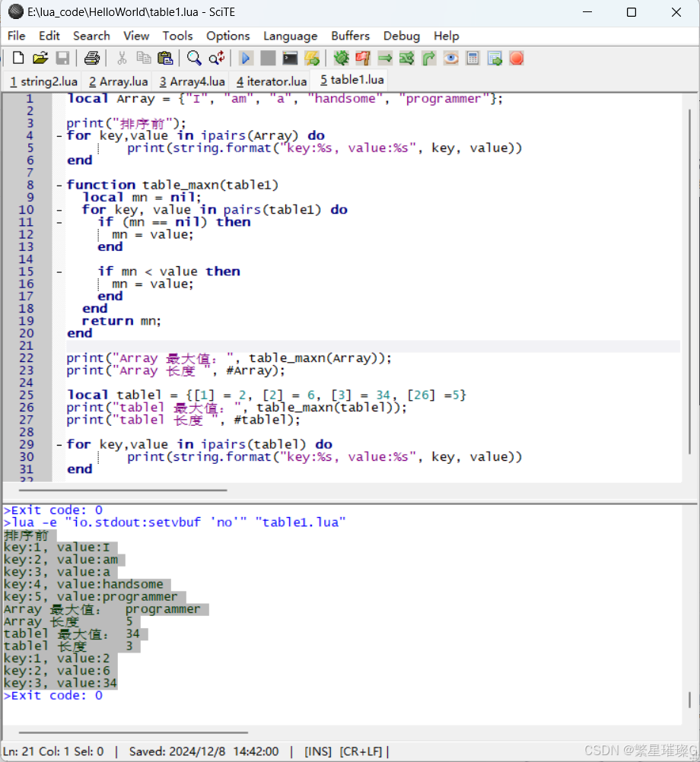Switch to the Array.lua tab
Viewport: 700px width, 762px height.
tap(118, 81)
